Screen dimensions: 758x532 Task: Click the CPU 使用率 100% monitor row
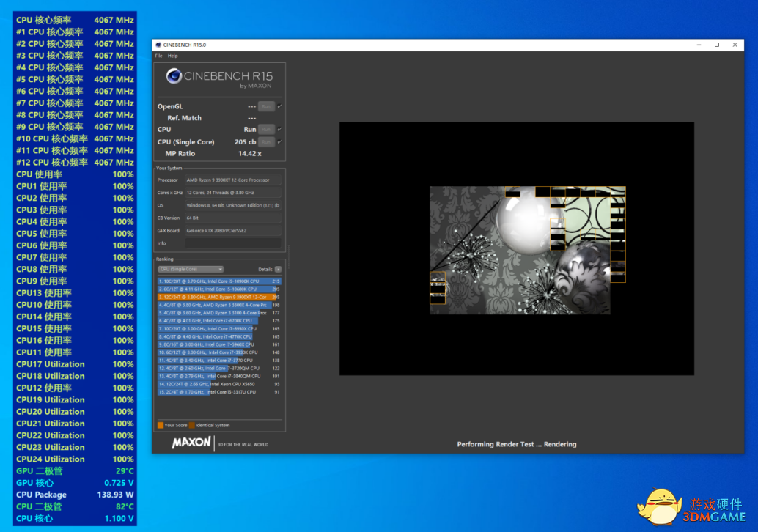(75, 174)
